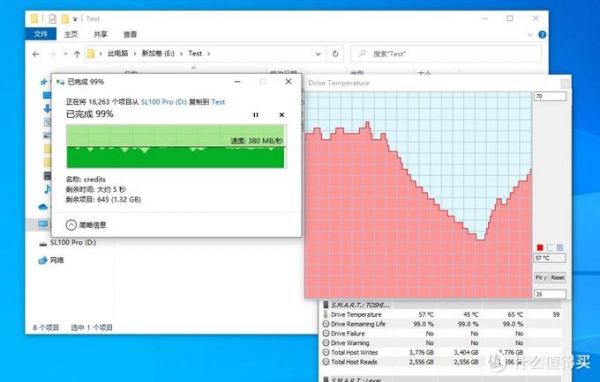This screenshot has width=600, height=382.
Task: Refresh the Test folder view
Action: pyautogui.click(x=335, y=54)
